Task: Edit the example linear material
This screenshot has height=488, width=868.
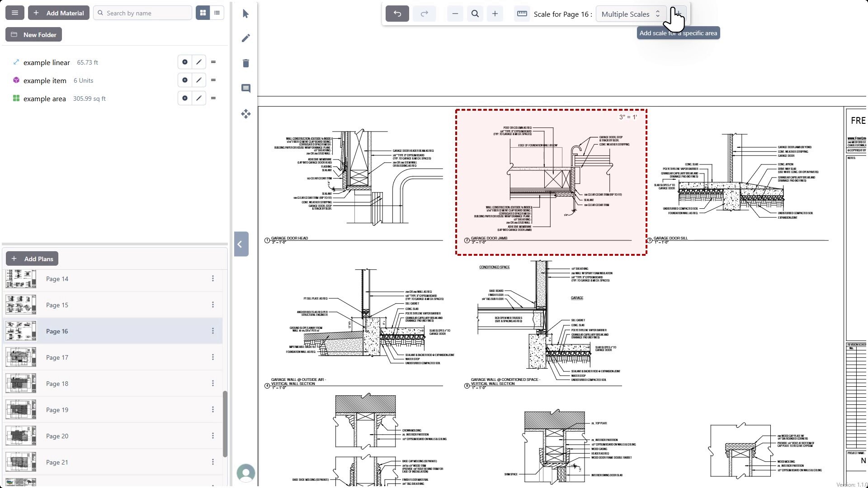Action: tap(199, 62)
